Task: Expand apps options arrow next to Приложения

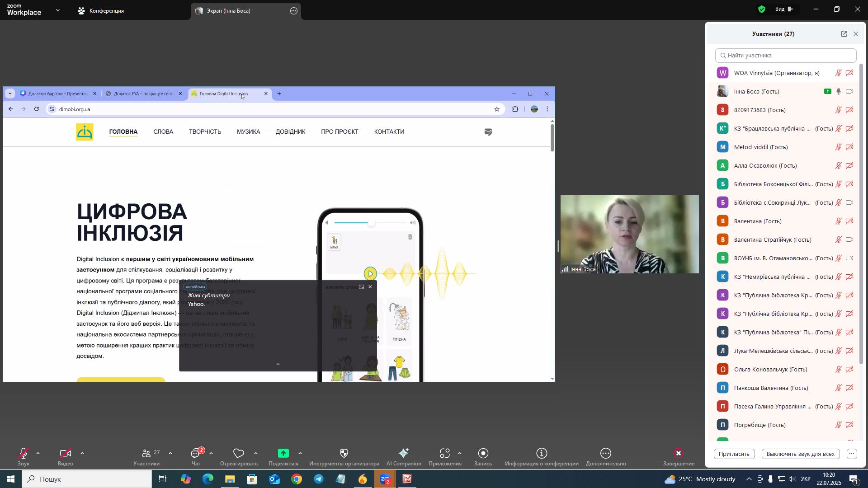Action: click(x=460, y=453)
